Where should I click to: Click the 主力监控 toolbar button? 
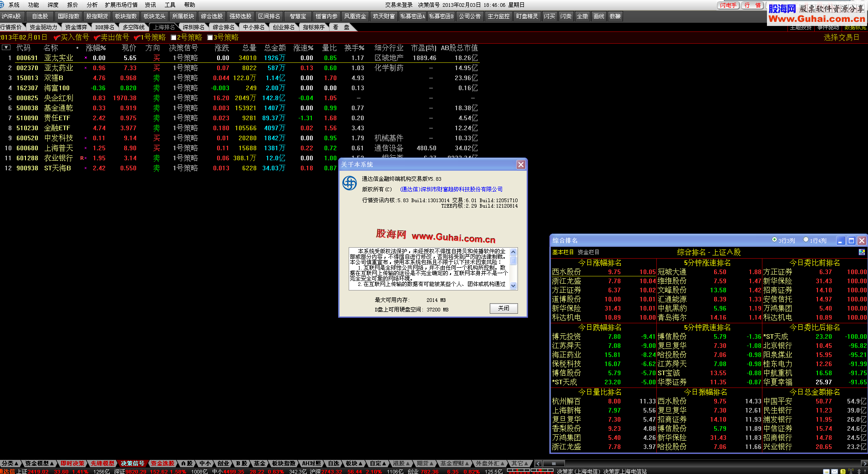[498, 16]
